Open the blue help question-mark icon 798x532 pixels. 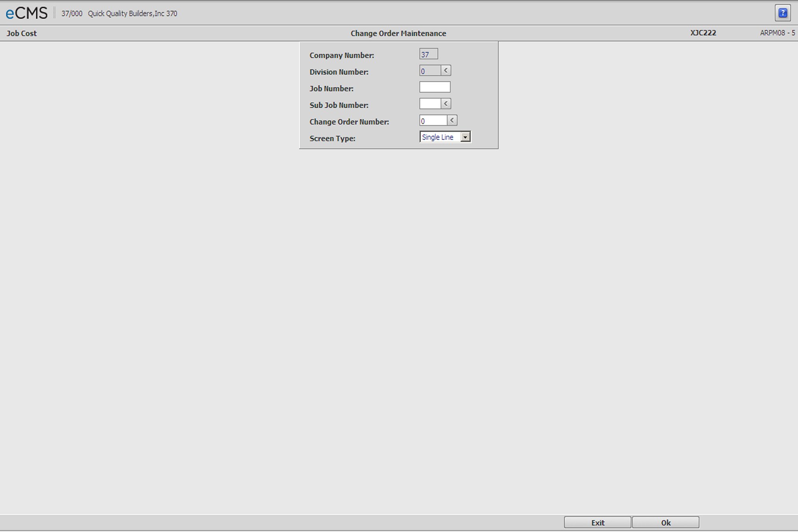click(x=783, y=13)
